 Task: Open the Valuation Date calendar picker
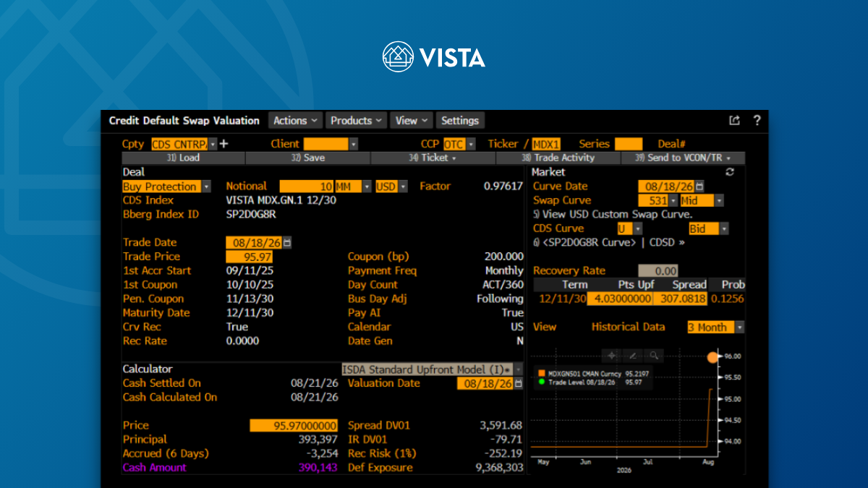[518, 384]
